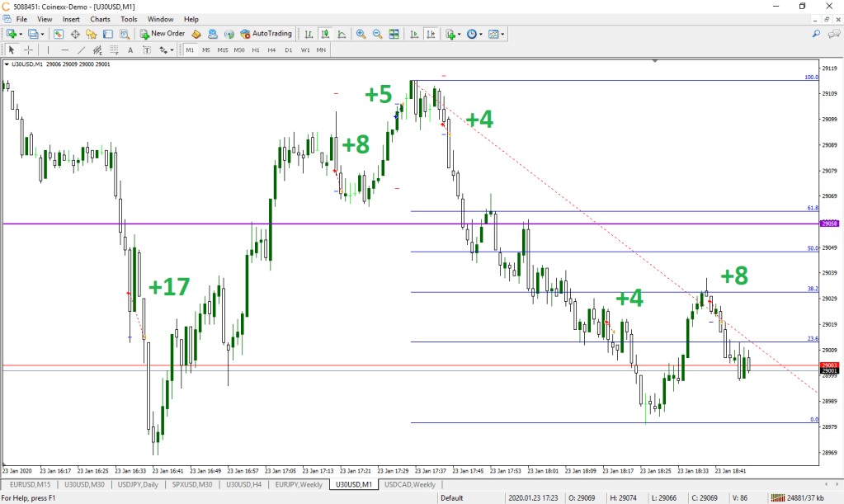Select the horizontal line drawing tool
844x504 pixels.
click(x=64, y=49)
